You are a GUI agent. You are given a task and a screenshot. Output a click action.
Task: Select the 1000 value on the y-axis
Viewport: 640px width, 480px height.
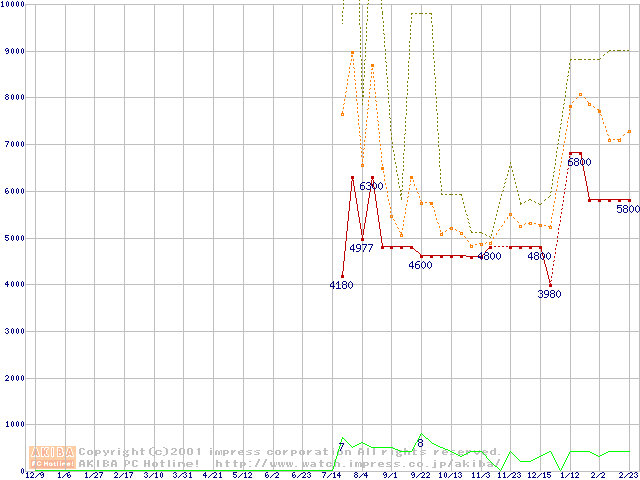(x=15, y=425)
